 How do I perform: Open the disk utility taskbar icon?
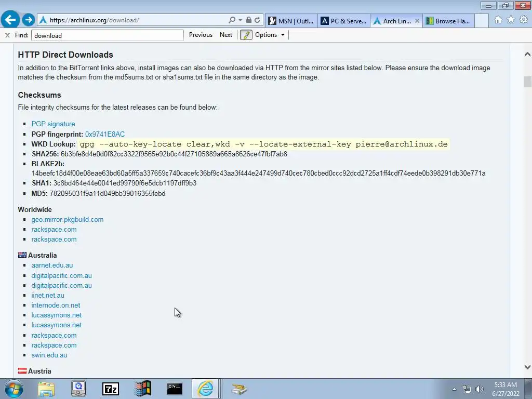78,389
